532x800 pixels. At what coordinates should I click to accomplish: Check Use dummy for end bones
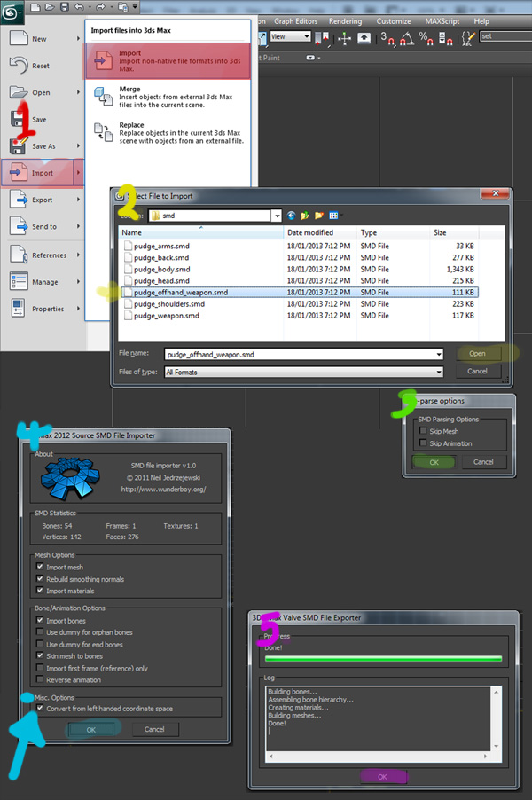pos(40,645)
